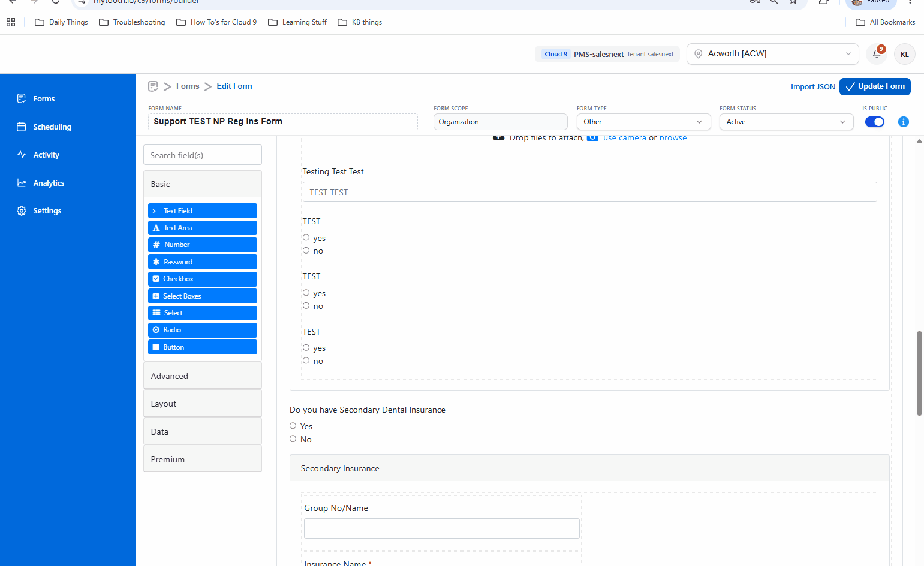Click the 'use camera' link
This screenshot has width=924, height=566.
tap(624, 138)
